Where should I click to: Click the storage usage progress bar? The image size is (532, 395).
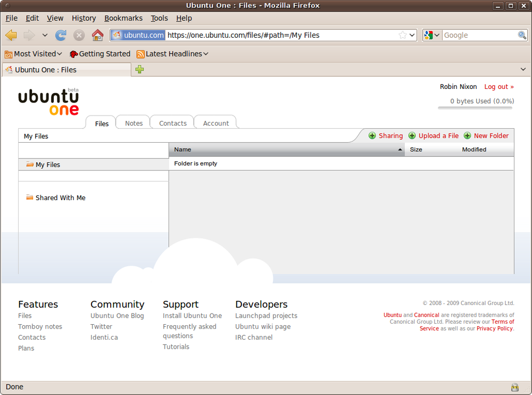475,108
